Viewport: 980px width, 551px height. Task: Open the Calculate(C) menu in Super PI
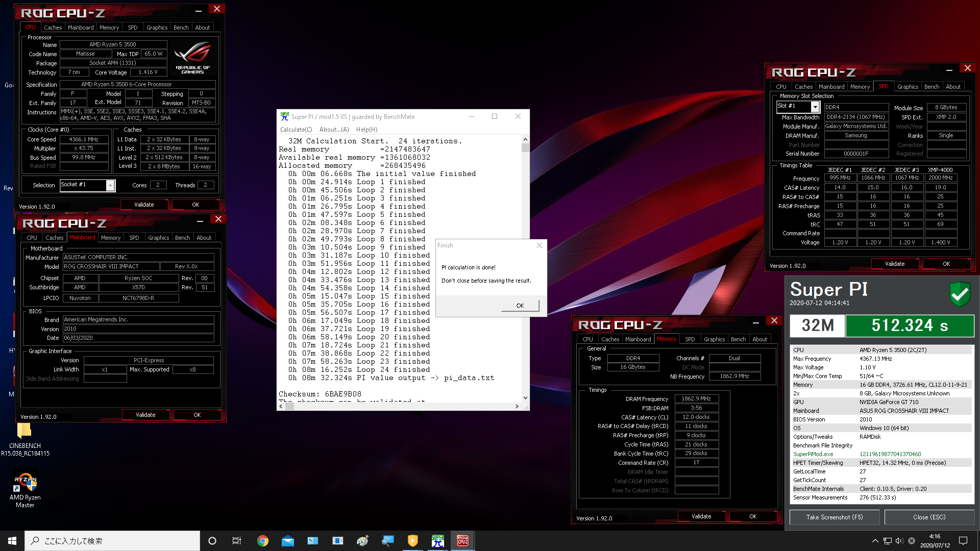pyautogui.click(x=296, y=130)
